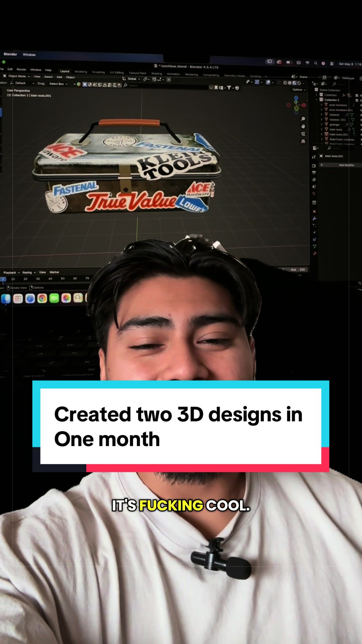The height and width of the screenshot is (644, 362).
Task: Open the Playback dropdown in the timeline
Action: point(11,273)
